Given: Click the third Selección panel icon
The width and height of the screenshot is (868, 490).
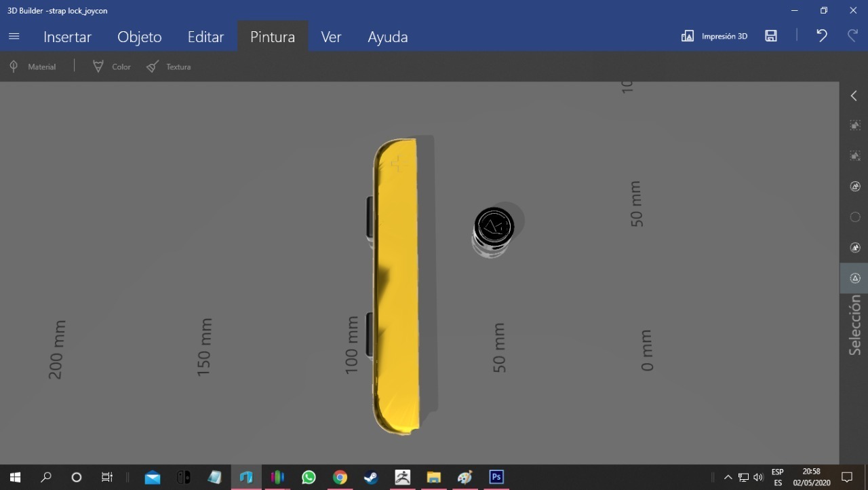Looking at the screenshot, I should tap(855, 187).
